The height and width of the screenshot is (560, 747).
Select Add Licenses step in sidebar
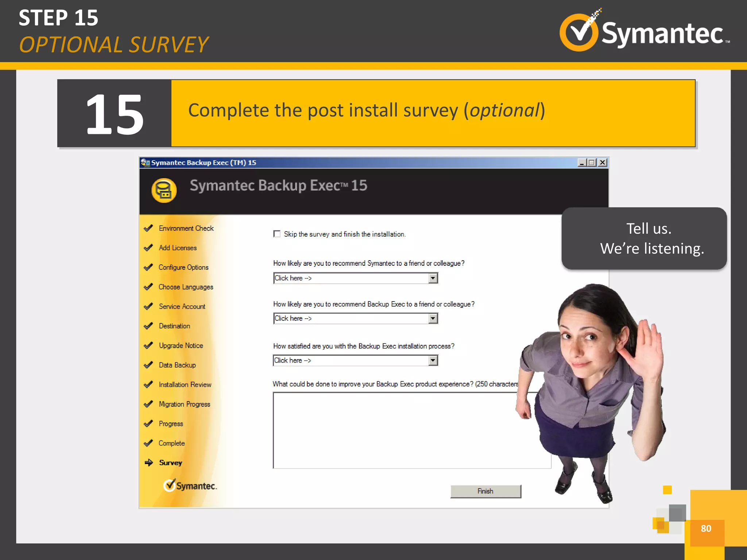point(178,248)
